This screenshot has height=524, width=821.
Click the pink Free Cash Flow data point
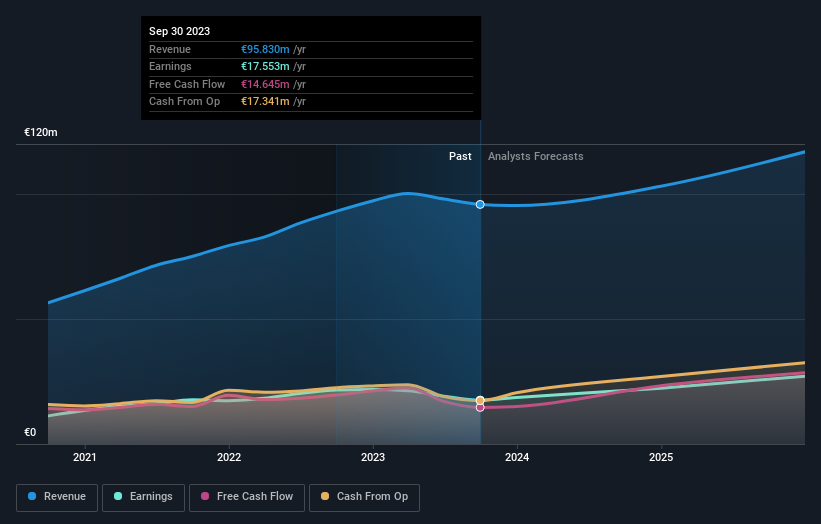[x=480, y=407]
